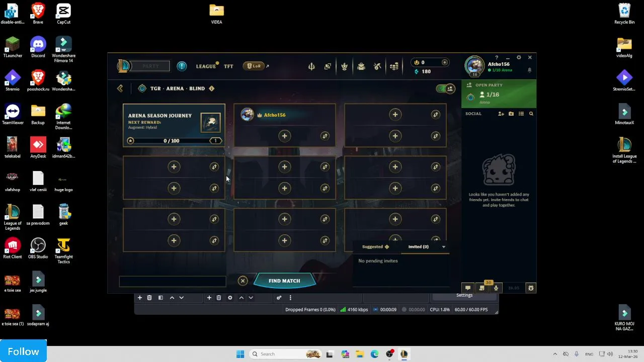Open game mode info diamond icon
Viewport: 644px width, 362px height.
(211, 88)
